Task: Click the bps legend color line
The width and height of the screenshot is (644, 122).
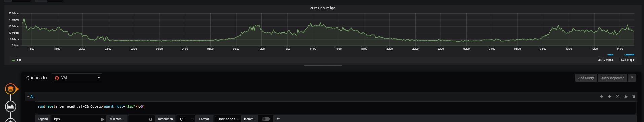Action: 13,60
